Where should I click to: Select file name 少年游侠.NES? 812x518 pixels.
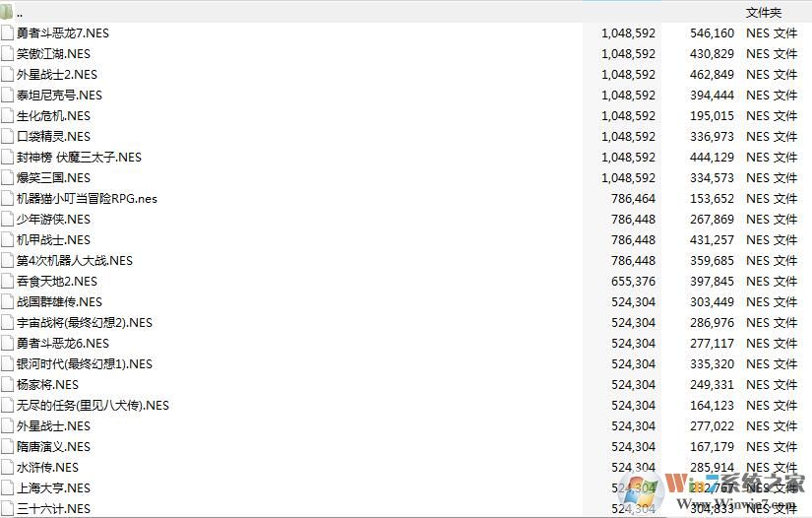click(53, 220)
